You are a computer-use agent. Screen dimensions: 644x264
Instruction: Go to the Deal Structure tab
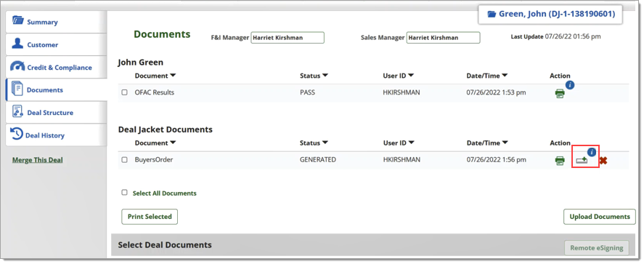click(56, 113)
